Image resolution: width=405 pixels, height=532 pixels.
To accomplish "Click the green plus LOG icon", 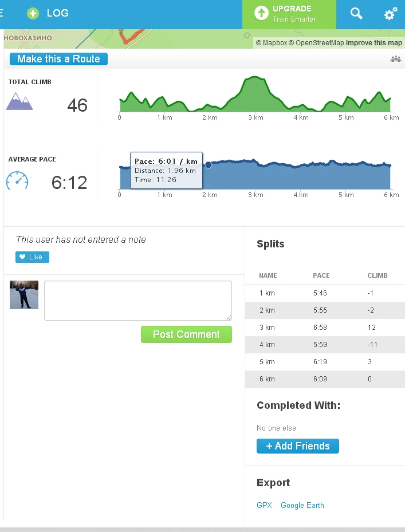I will (33, 13).
